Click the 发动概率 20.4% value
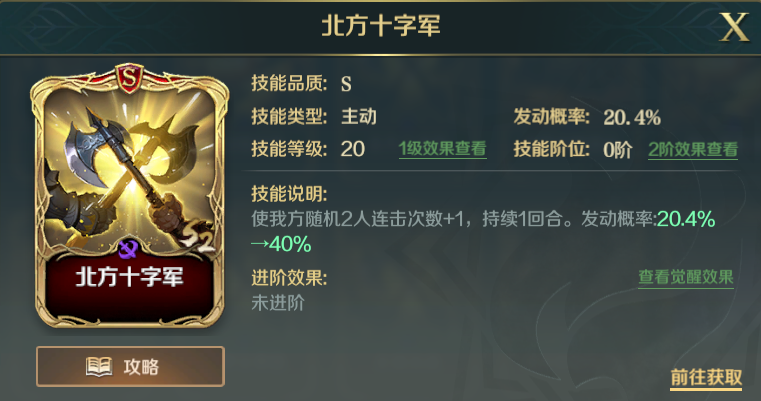 (x=632, y=117)
